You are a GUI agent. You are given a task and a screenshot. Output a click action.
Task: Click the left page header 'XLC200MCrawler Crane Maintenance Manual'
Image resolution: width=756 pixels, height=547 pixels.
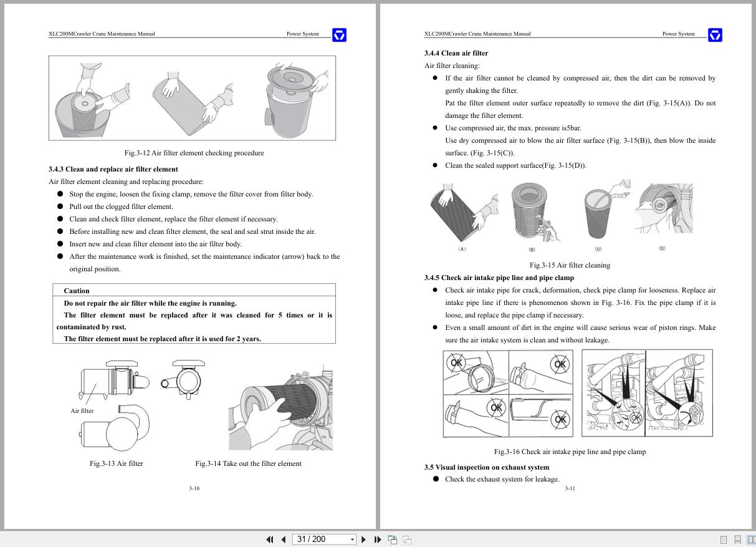click(x=102, y=34)
